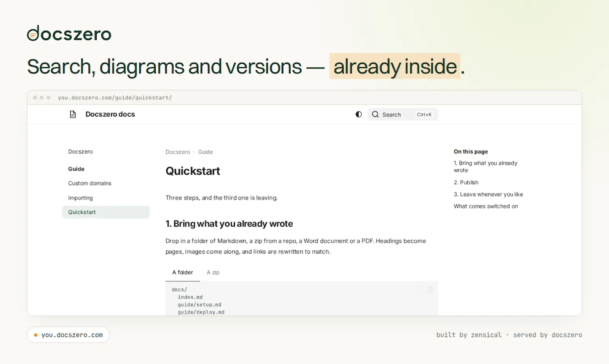Open the Docszero docs site title

110,114
